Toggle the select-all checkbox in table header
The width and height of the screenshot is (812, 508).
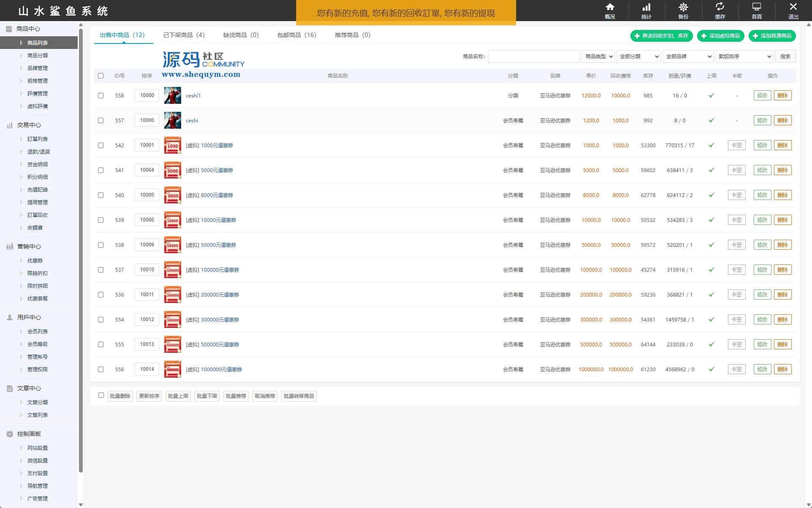pyautogui.click(x=100, y=76)
